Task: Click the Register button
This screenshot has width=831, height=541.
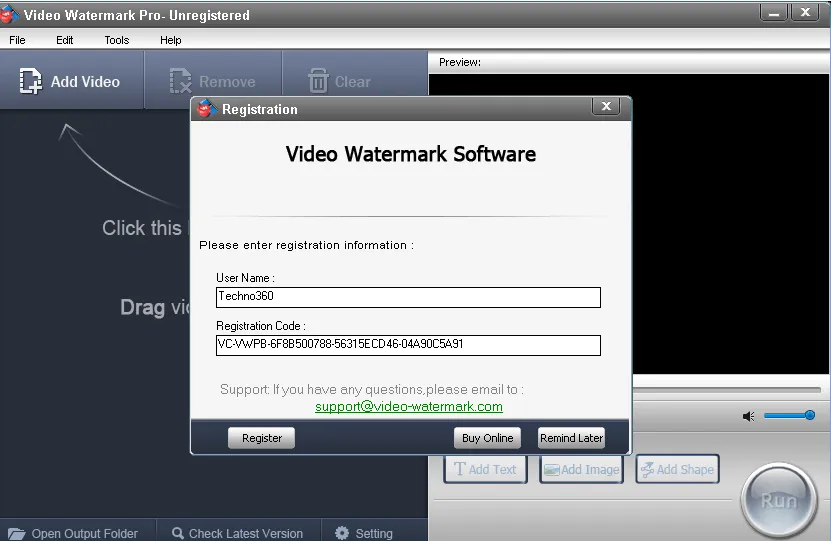Action: [x=262, y=438]
